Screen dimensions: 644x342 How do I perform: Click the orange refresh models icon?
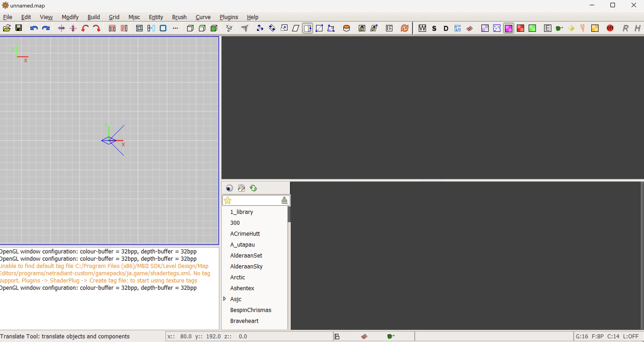coord(404,28)
